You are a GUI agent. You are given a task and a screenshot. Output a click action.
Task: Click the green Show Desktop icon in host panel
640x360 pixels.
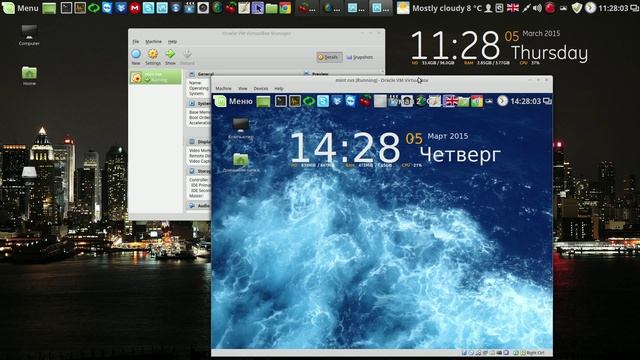pyautogui.click(x=49, y=8)
